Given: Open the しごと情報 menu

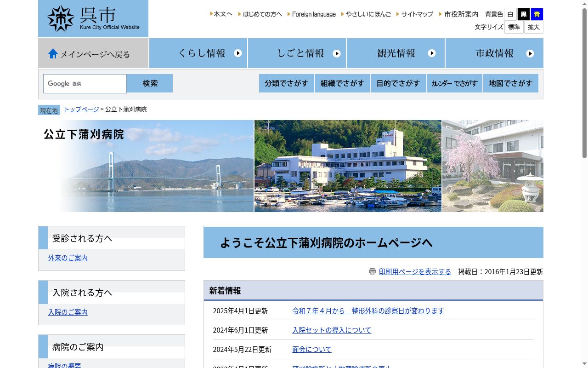Looking at the screenshot, I should tap(297, 53).
